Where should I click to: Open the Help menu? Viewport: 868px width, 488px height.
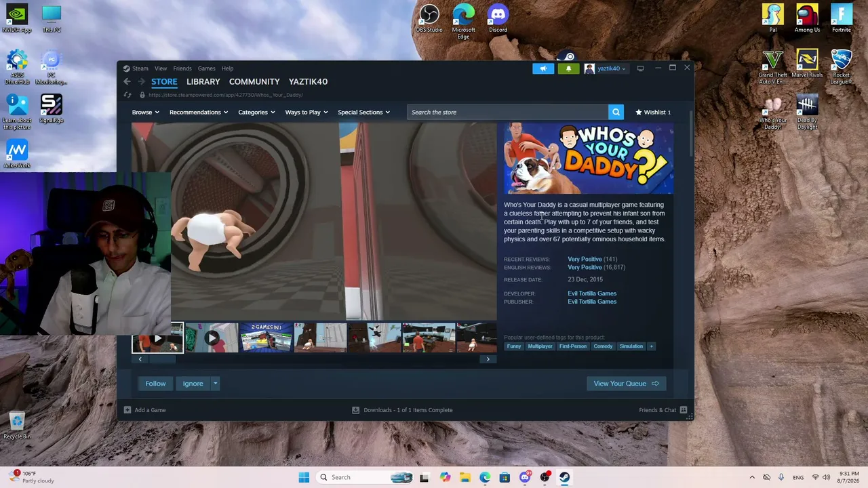(227, 68)
